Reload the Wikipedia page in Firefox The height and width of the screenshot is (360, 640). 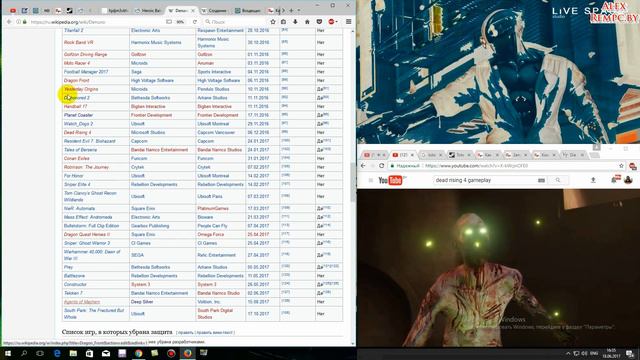click(x=195, y=22)
